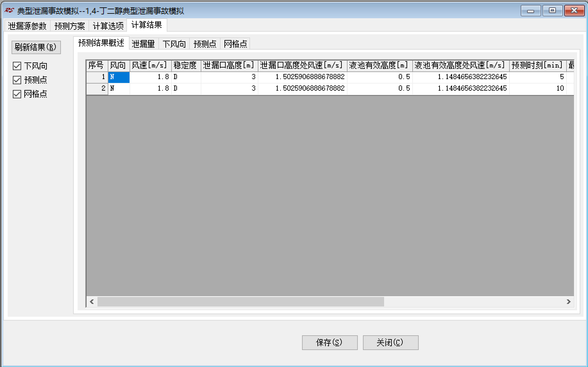Maximize the simulation window
This screenshot has width=588, height=367.
point(552,11)
